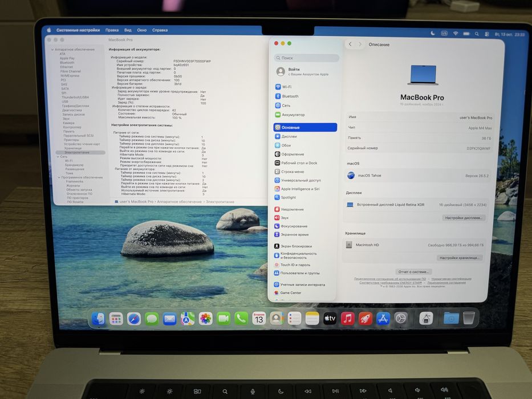Open Calendar from the Dock
The image size is (532, 399).
[258, 319]
